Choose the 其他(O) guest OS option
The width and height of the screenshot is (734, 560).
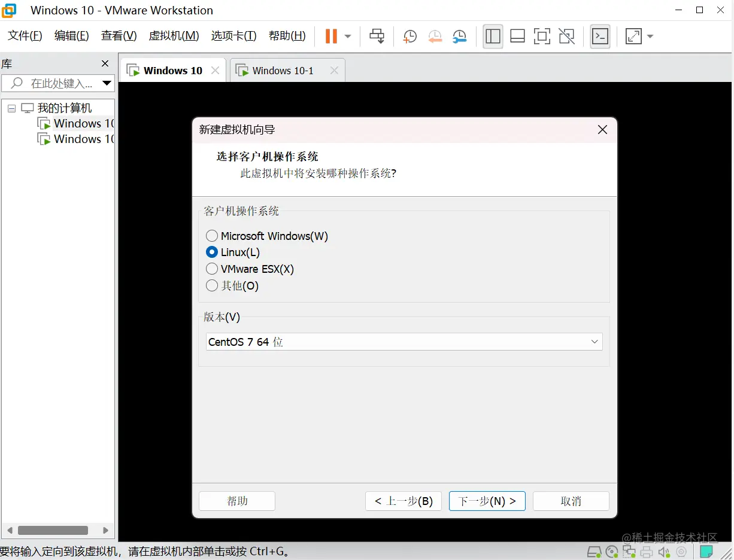(x=212, y=285)
